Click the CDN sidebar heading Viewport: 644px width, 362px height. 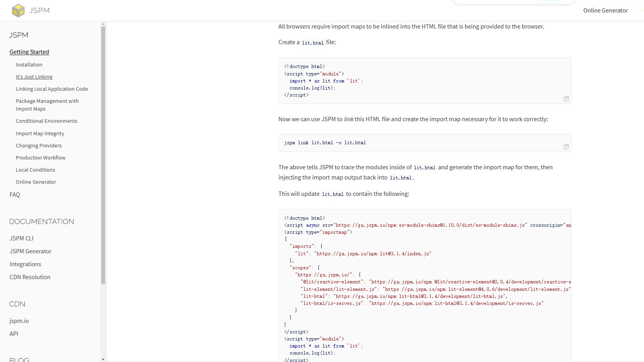point(17,304)
